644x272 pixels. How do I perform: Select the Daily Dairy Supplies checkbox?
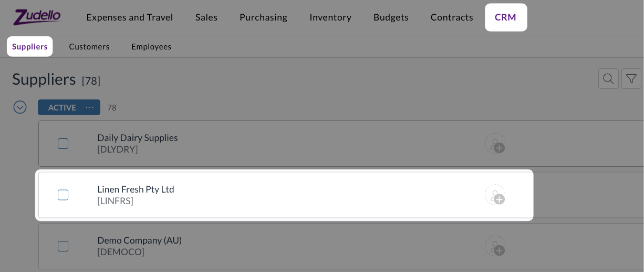point(63,144)
